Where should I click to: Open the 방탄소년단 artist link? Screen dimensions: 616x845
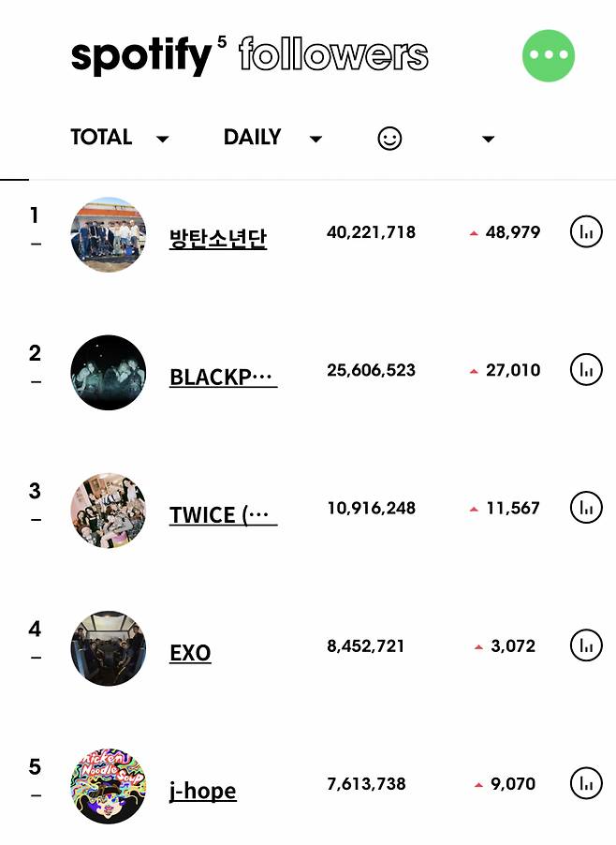coord(218,238)
